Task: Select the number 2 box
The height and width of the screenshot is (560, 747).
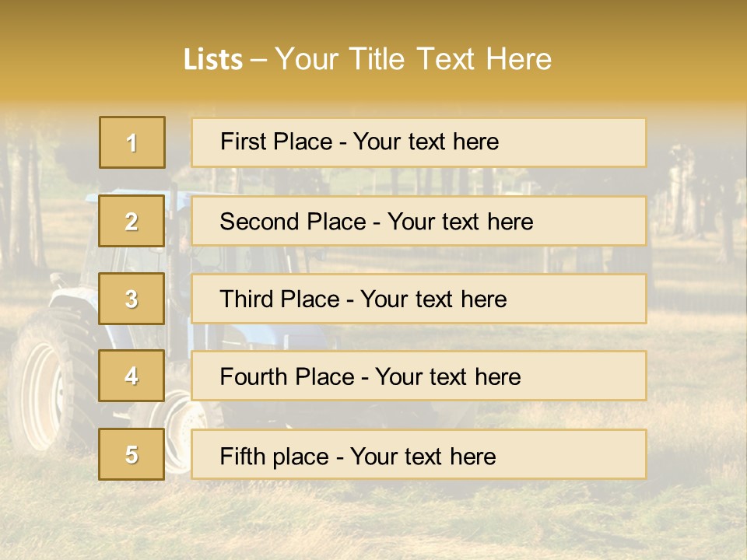Action: tap(132, 221)
